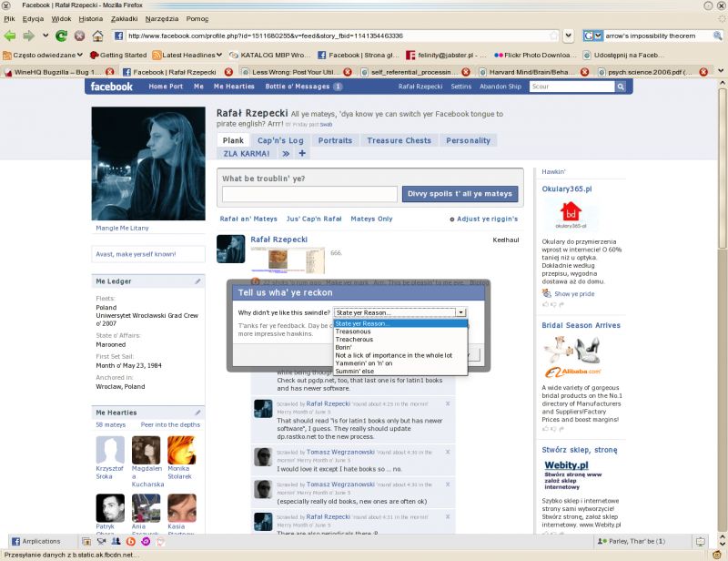Click the plus icon to add a tab
Image resolution: width=728 pixels, height=561 pixels.
click(x=302, y=153)
